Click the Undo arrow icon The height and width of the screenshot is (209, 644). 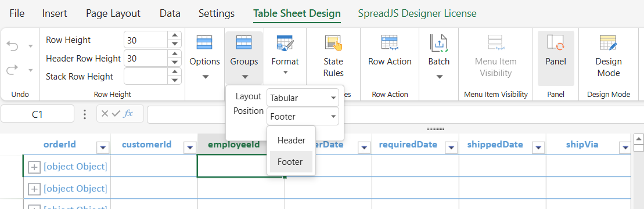[13, 46]
